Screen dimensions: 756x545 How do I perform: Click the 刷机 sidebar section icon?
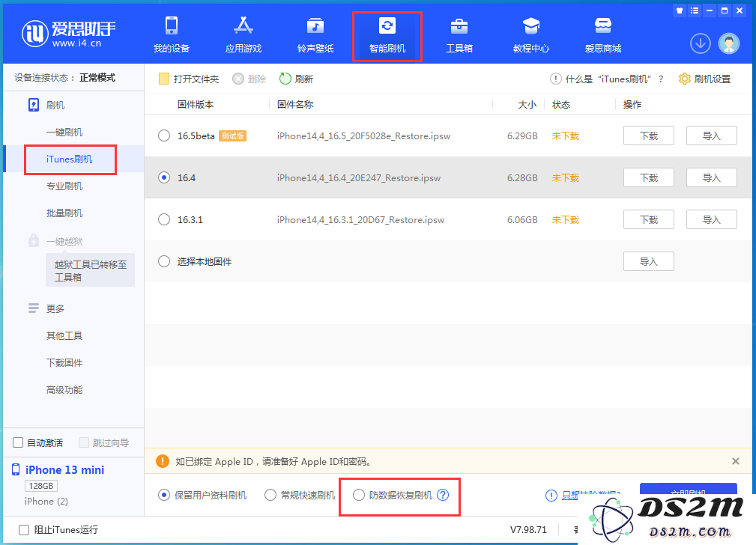[33, 105]
